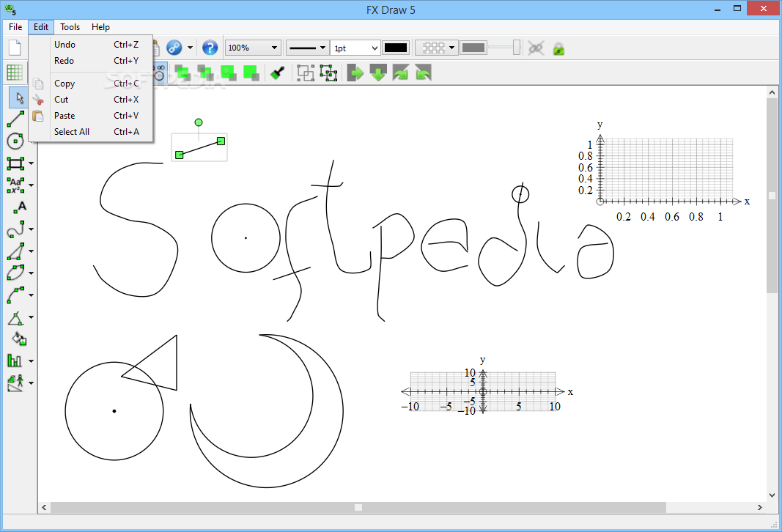Click the green right arrow flip icon

click(x=355, y=73)
